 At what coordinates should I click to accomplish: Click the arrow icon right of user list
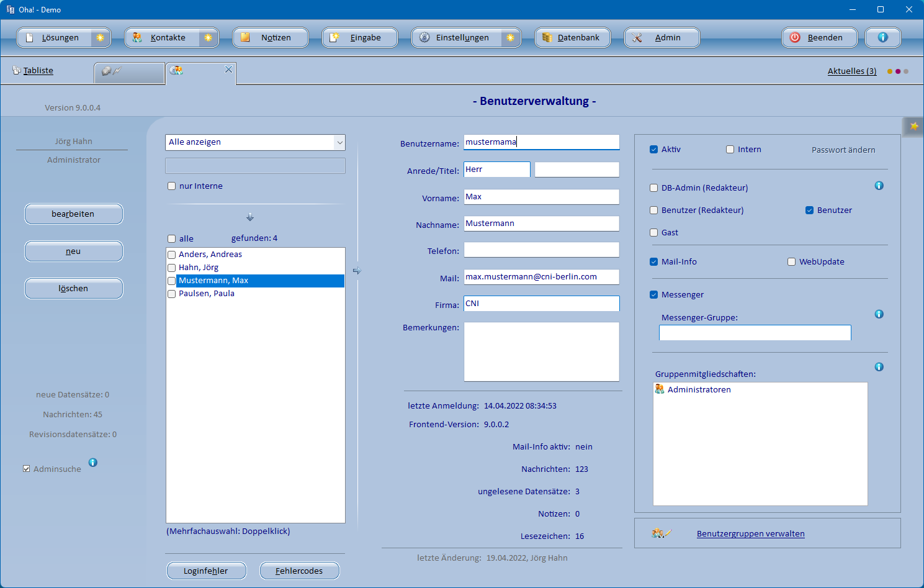coord(357,271)
